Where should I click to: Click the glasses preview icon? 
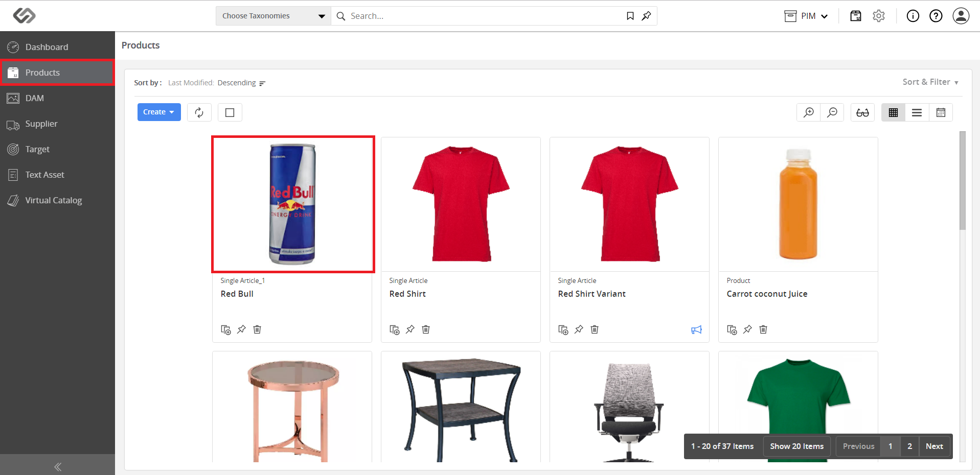863,112
